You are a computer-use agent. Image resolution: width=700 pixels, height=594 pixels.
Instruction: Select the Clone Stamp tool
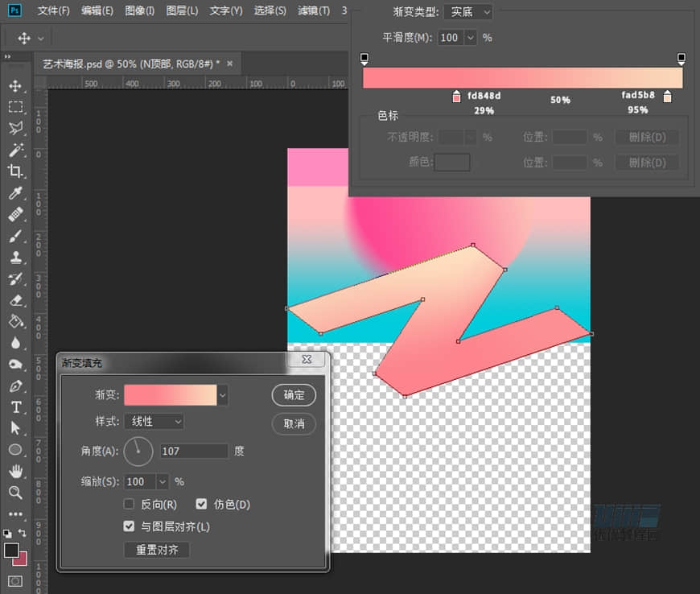(15, 258)
